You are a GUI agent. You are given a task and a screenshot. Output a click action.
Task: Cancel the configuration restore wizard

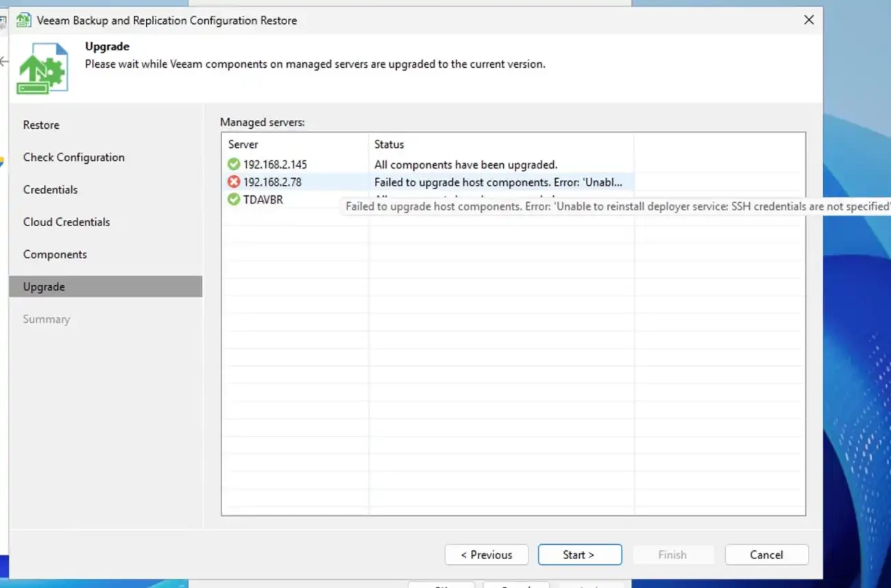click(x=767, y=555)
